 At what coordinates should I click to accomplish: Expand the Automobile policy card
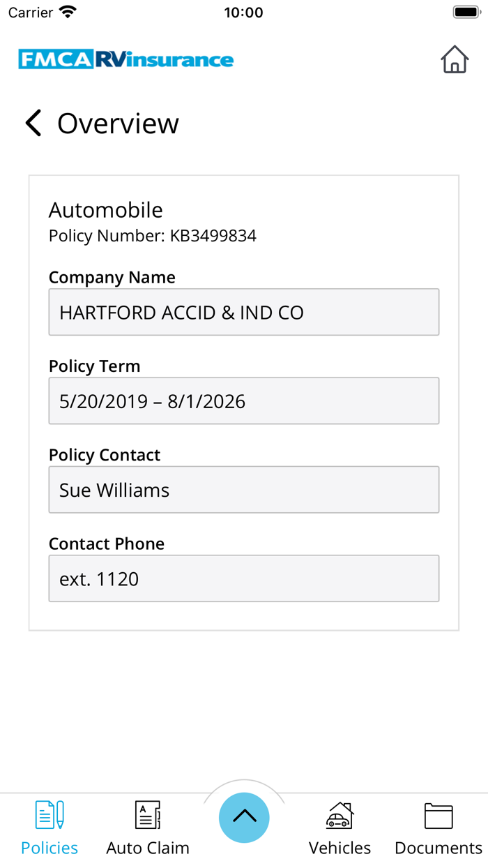pos(105,210)
